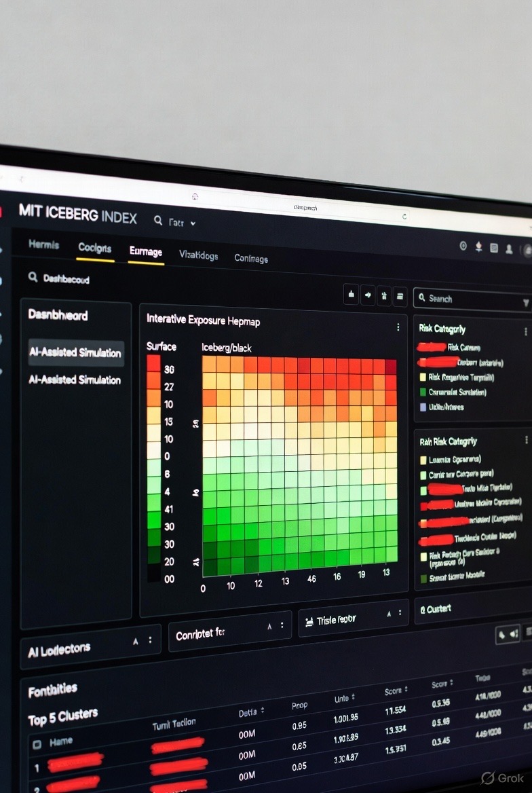The height and width of the screenshot is (793, 532).
Task: Collapse the AI Loilectons panel caret
Action: click(x=136, y=642)
